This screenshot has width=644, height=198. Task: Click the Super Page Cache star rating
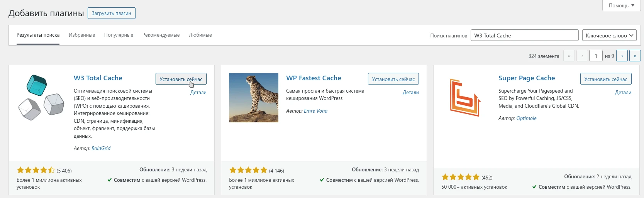[461, 177]
